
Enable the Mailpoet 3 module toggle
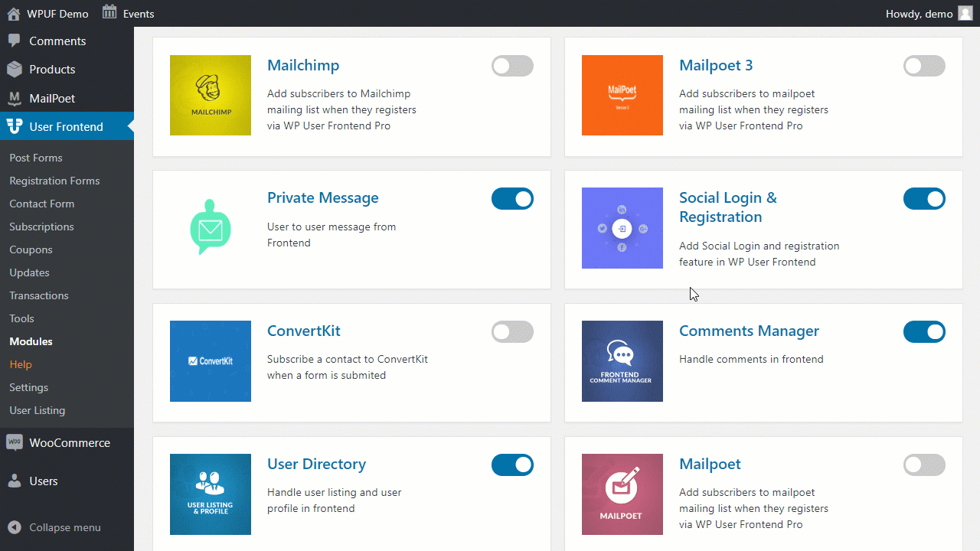pos(924,66)
